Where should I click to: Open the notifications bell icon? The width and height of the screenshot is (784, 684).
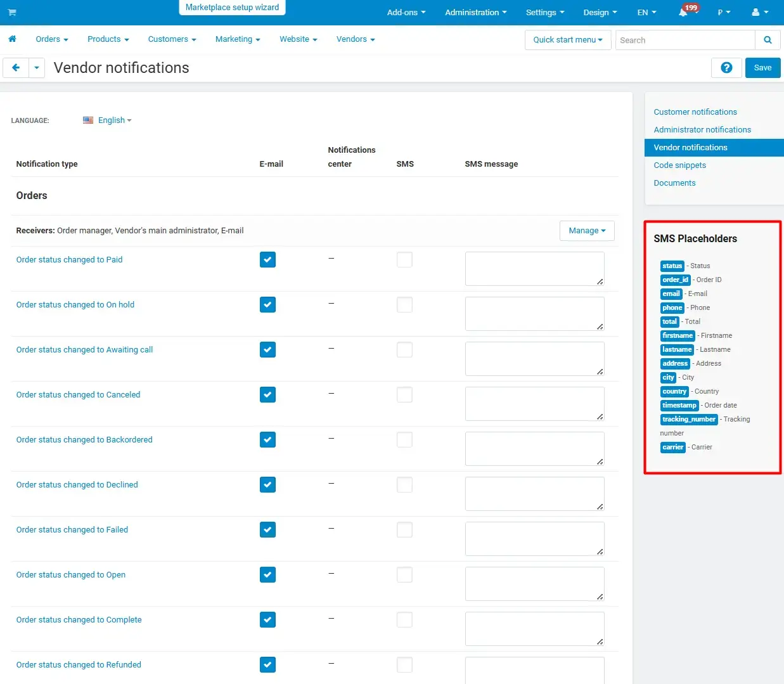(x=683, y=12)
